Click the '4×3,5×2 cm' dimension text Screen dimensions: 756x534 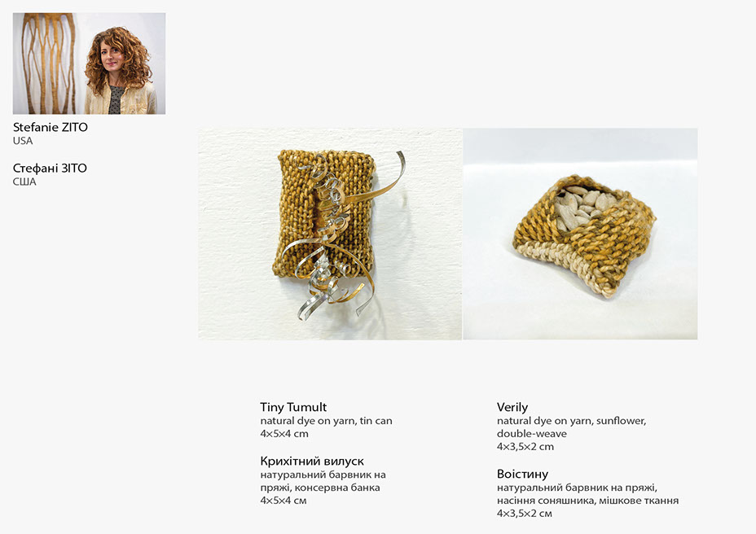tap(525, 447)
